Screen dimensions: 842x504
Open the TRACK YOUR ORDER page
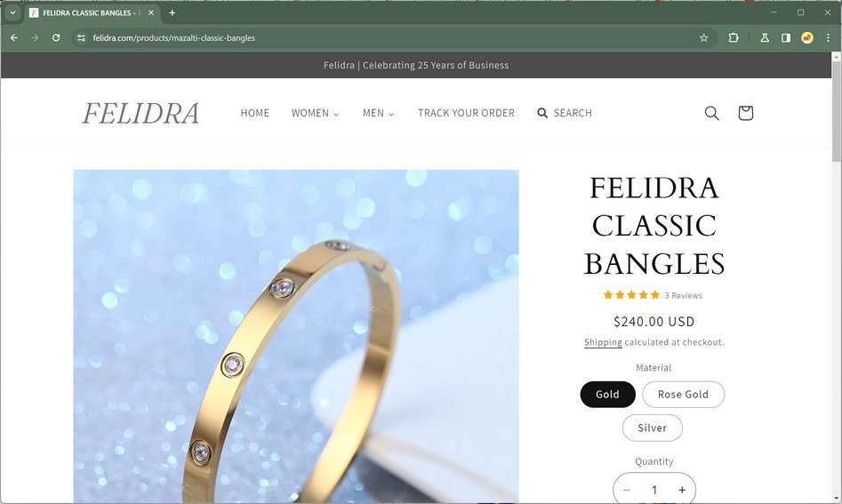pyautogui.click(x=466, y=113)
